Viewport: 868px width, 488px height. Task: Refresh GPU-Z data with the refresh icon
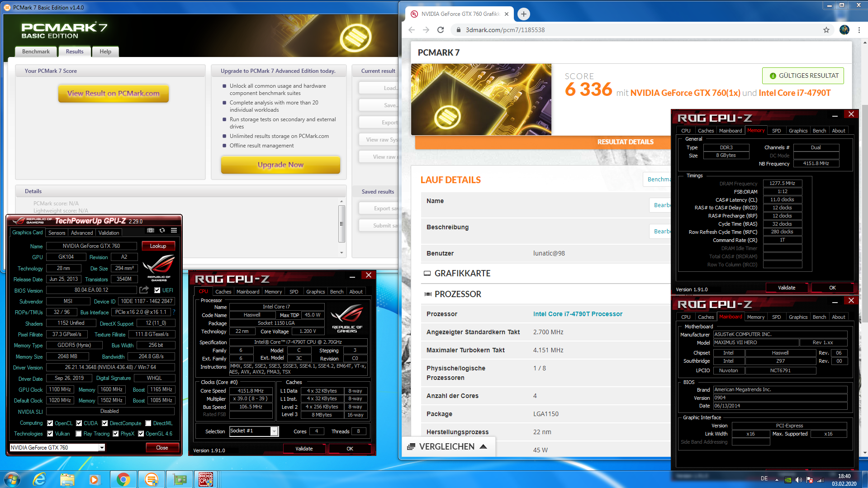[162, 231]
